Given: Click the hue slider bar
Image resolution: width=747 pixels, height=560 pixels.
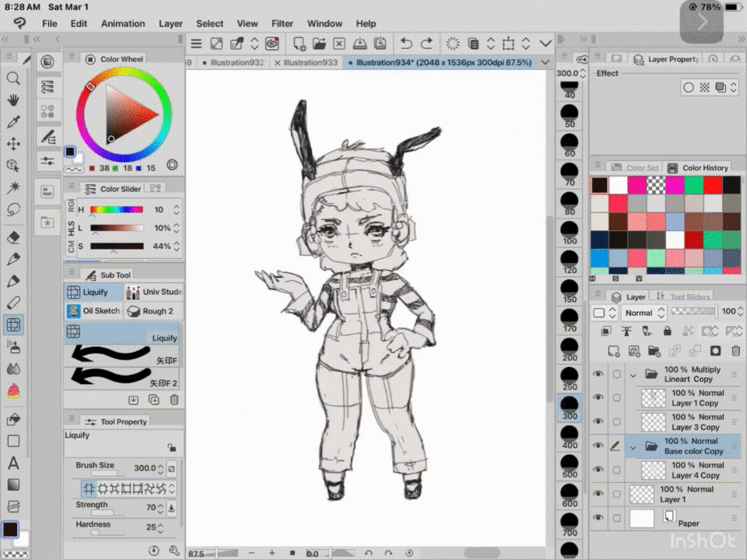Looking at the screenshot, I should pyautogui.click(x=117, y=210).
